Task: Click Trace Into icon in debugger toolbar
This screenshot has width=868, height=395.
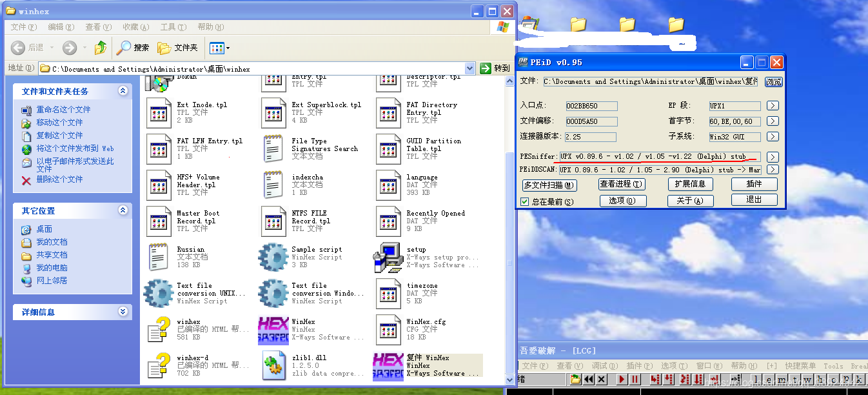Action: [686, 379]
